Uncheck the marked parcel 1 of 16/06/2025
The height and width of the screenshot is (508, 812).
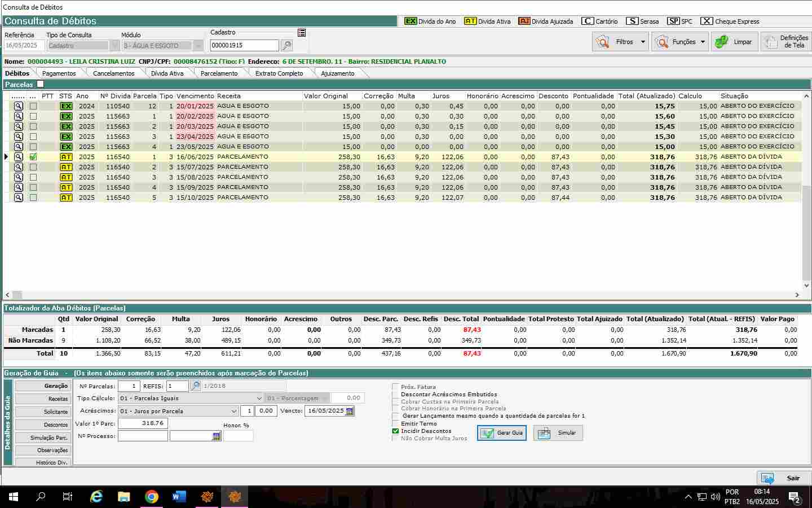(33, 157)
